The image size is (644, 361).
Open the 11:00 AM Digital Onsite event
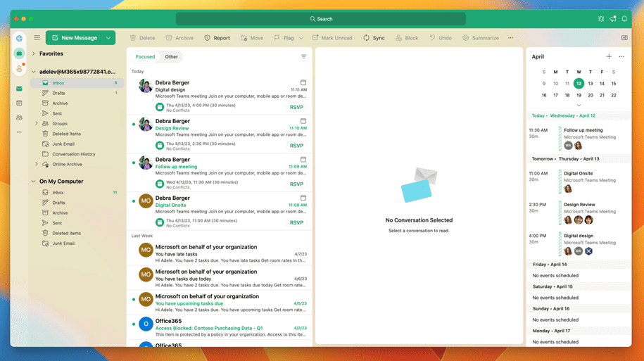579,181
